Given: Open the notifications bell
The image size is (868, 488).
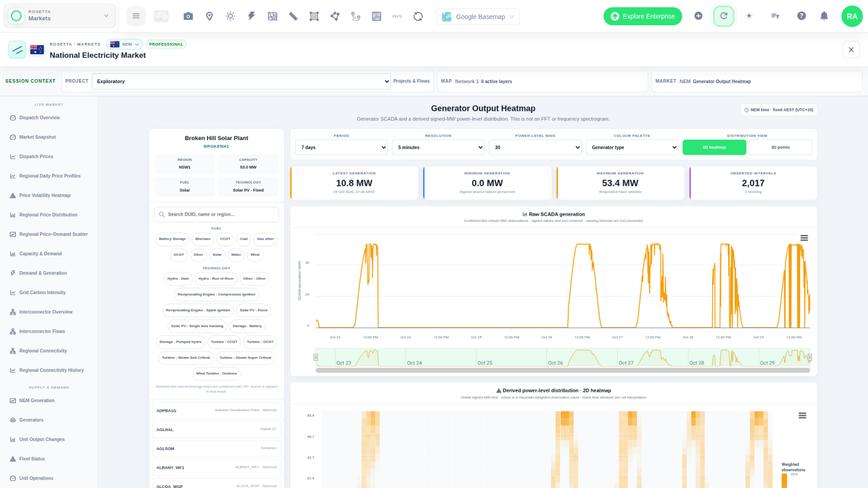Looking at the screenshot, I should [824, 16].
